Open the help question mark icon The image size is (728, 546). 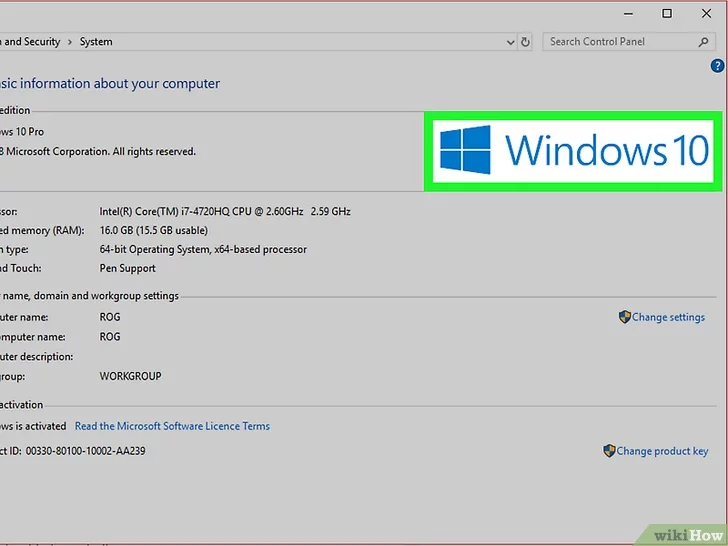(717, 66)
